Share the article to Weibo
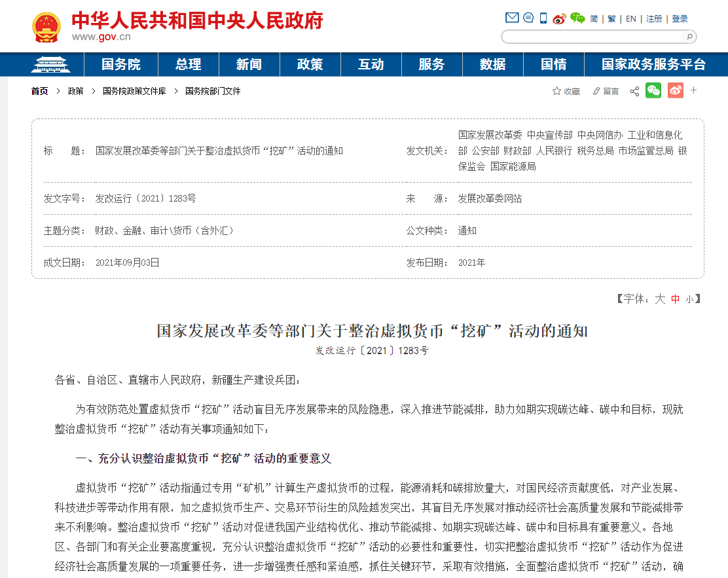The width and height of the screenshot is (728, 578). pos(676,90)
